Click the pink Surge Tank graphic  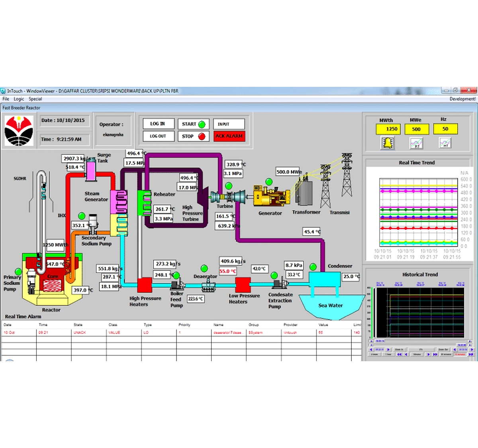pyautogui.click(x=91, y=169)
